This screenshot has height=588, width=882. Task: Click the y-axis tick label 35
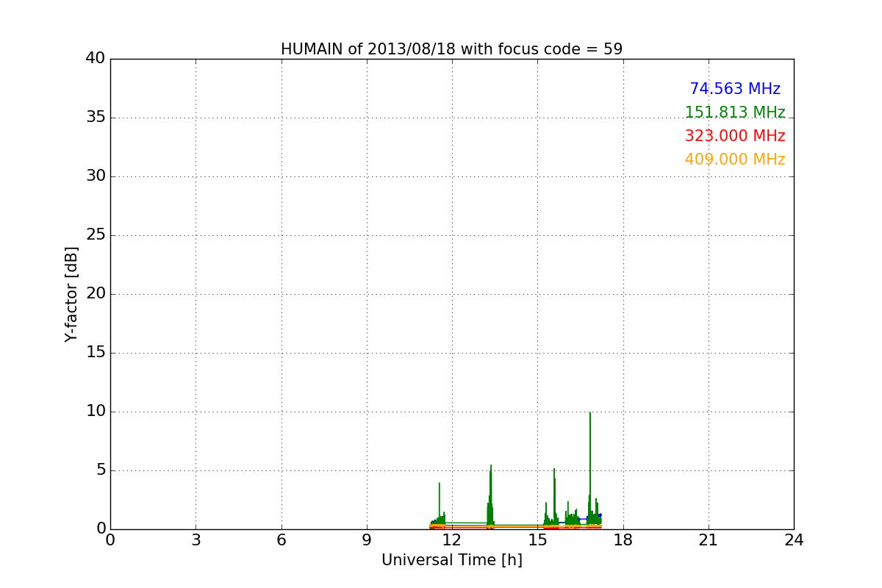click(96, 118)
